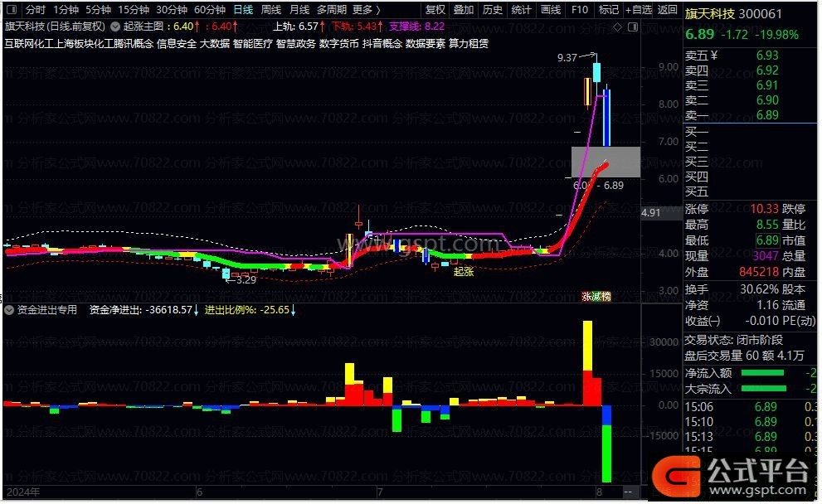Click the 涨停 value 10.33
Screen dimensions: 822x504
[x=764, y=209]
